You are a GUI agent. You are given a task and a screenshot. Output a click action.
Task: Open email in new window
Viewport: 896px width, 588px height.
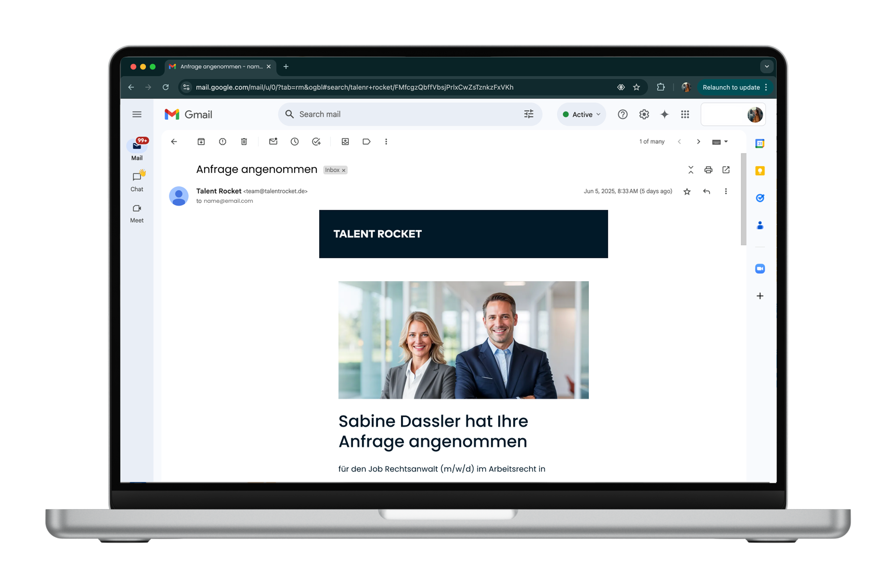click(726, 170)
